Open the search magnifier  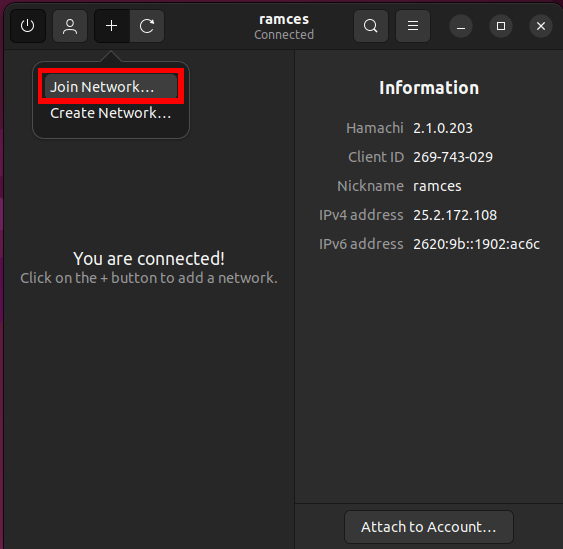371,26
